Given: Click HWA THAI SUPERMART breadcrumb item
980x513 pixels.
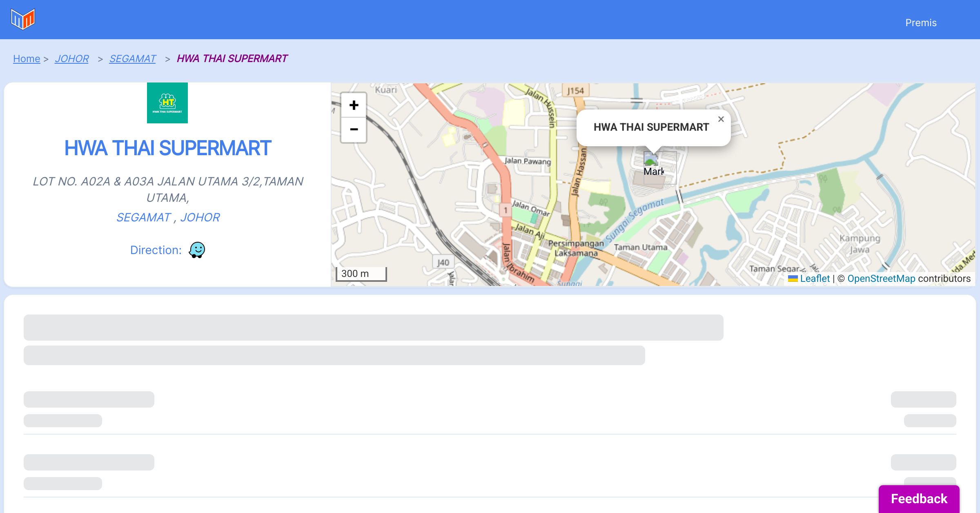Looking at the screenshot, I should [232, 59].
